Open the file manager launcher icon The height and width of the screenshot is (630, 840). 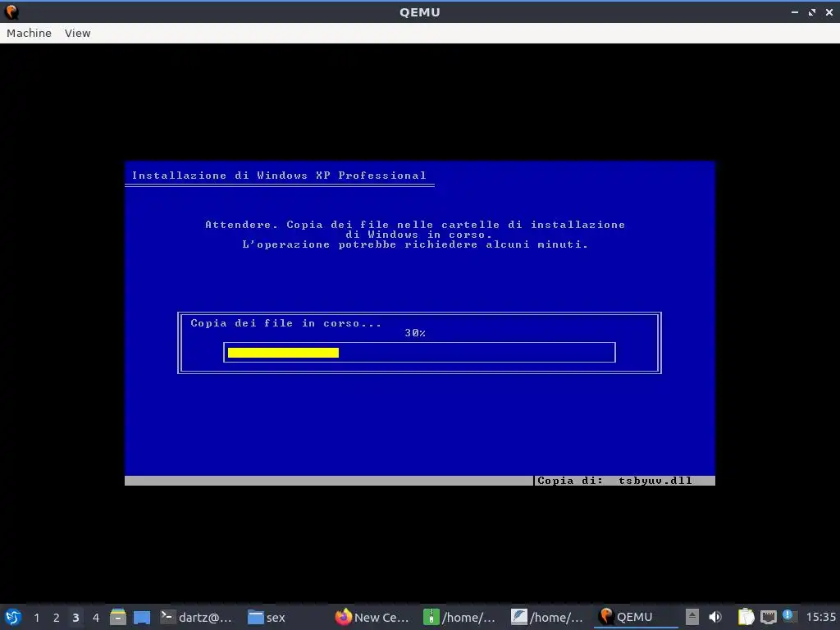pyautogui.click(x=118, y=617)
